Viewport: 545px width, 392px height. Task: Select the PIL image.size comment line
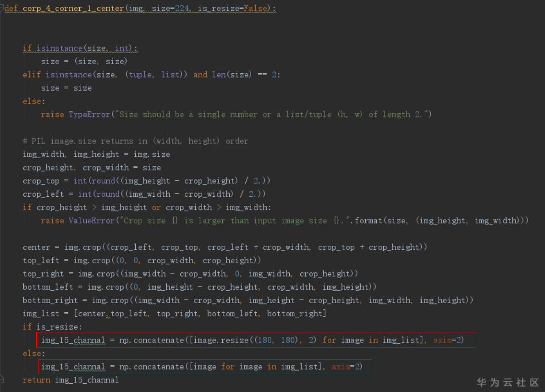(x=135, y=141)
